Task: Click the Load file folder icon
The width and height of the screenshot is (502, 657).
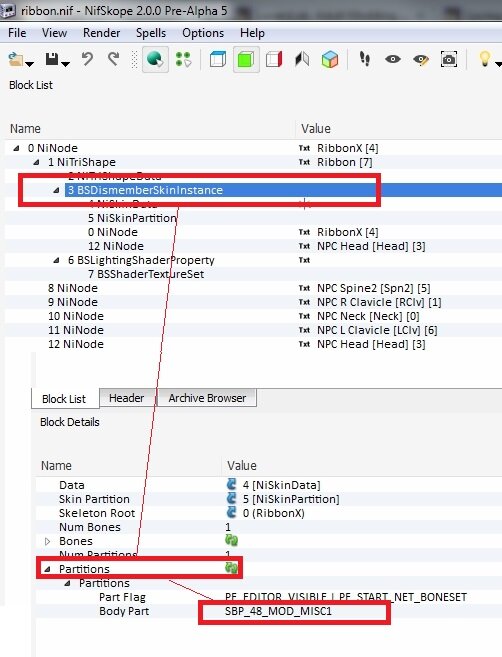Action: [16, 59]
